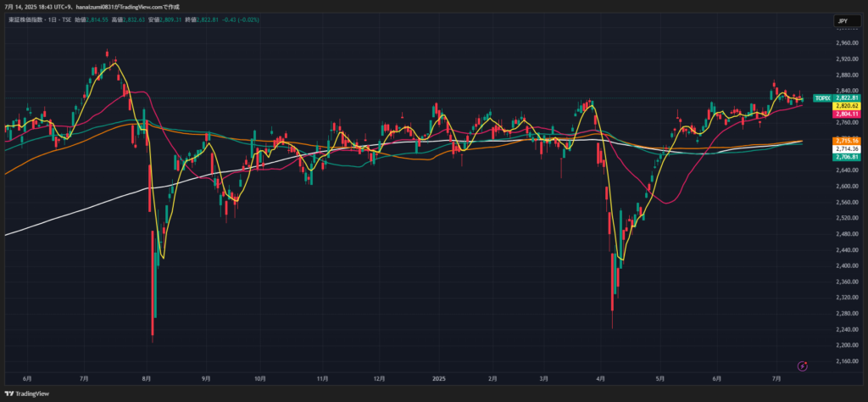868x402 pixels.
Task: Click the 始値 2,814.55 open value
Action: (x=93, y=20)
